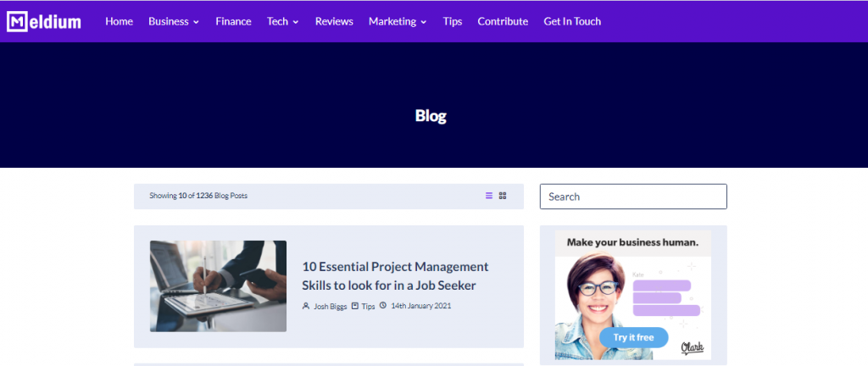
Task: Switch to grid view layout icon
Action: (x=503, y=196)
